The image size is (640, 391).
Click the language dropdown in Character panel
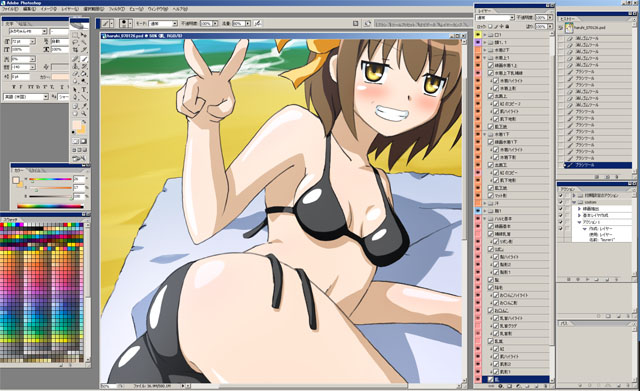(26, 97)
